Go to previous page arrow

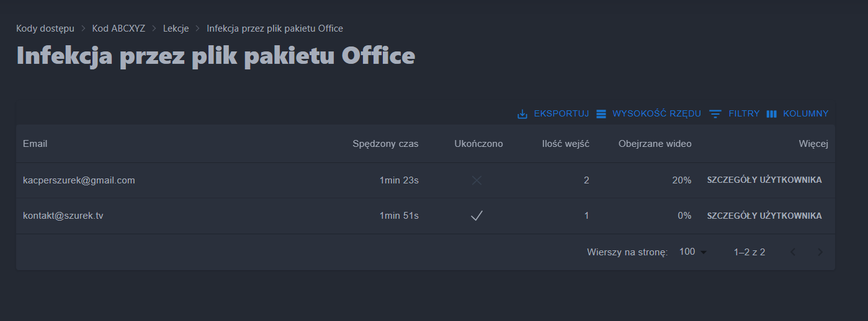(793, 252)
